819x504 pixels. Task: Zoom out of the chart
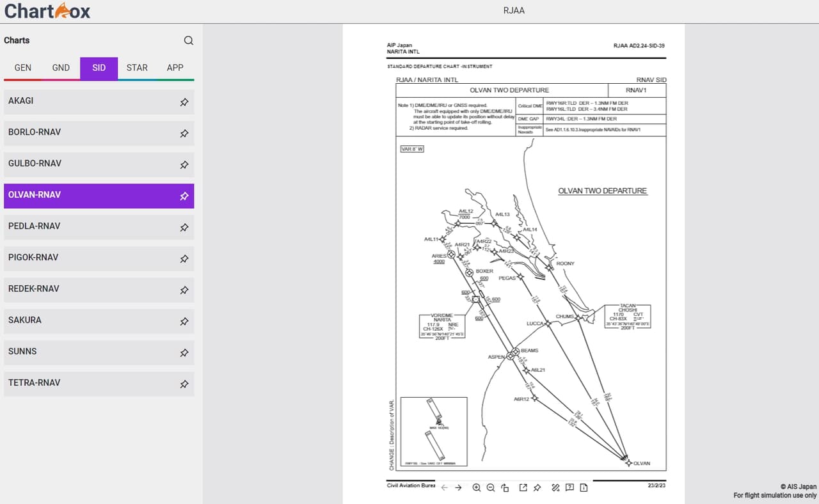point(490,487)
